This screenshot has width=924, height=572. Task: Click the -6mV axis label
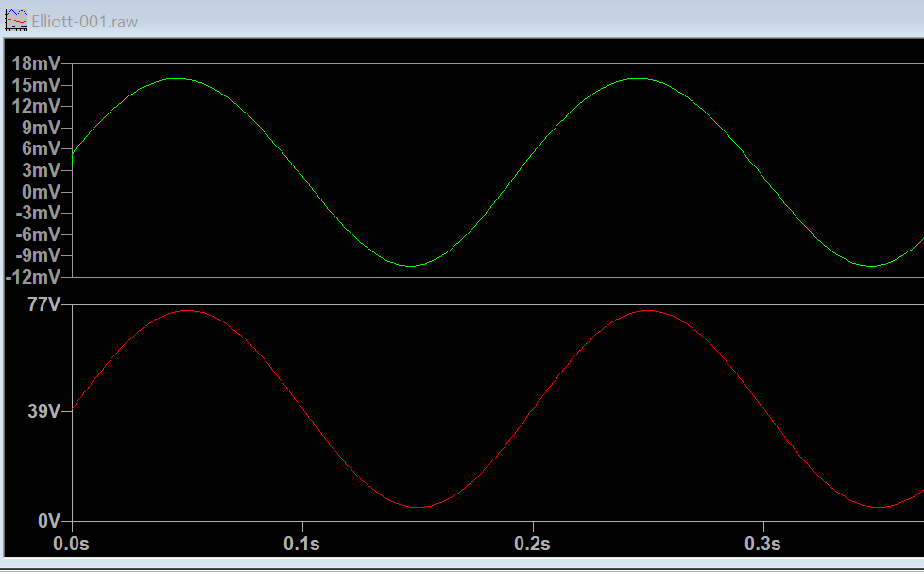[x=38, y=234]
